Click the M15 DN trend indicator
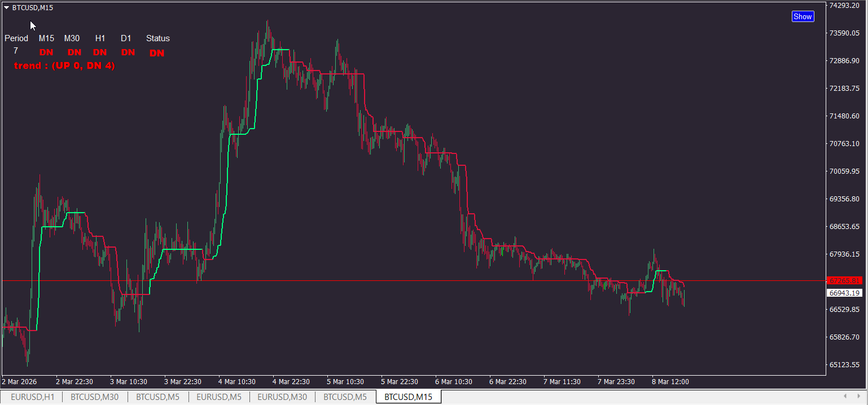868x405 pixels. (x=46, y=52)
